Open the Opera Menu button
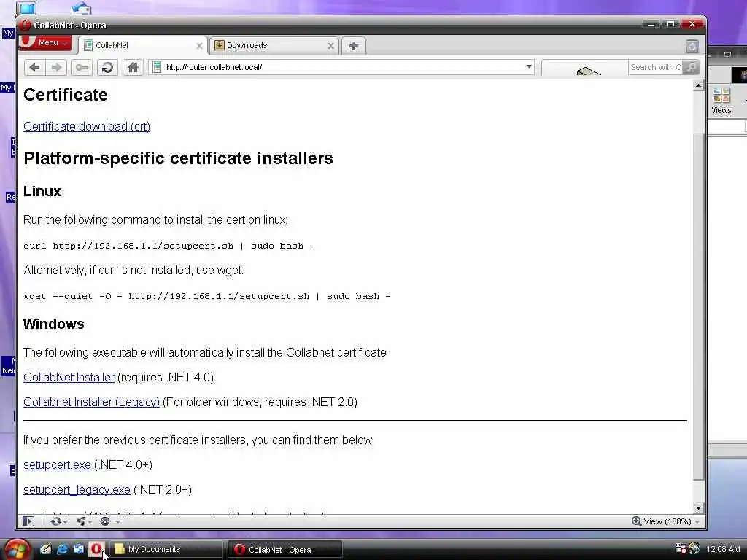The image size is (747, 560). pyautogui.click(x=45, y=42)
